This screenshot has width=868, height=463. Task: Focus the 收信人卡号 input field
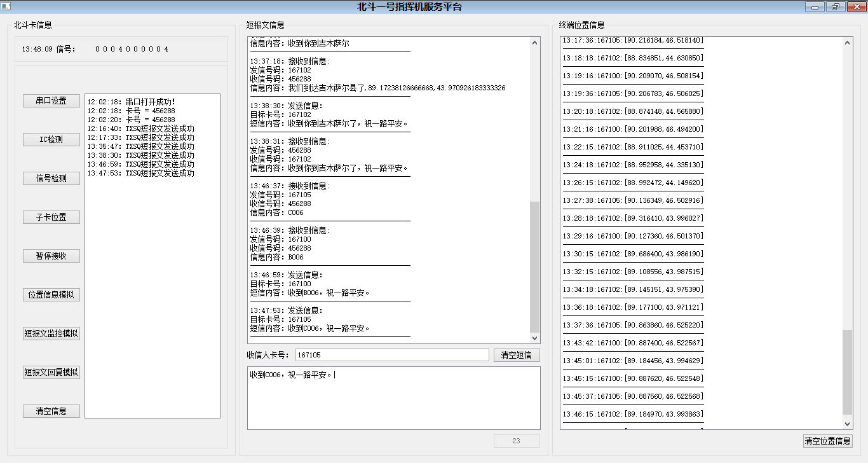(392, 355)
